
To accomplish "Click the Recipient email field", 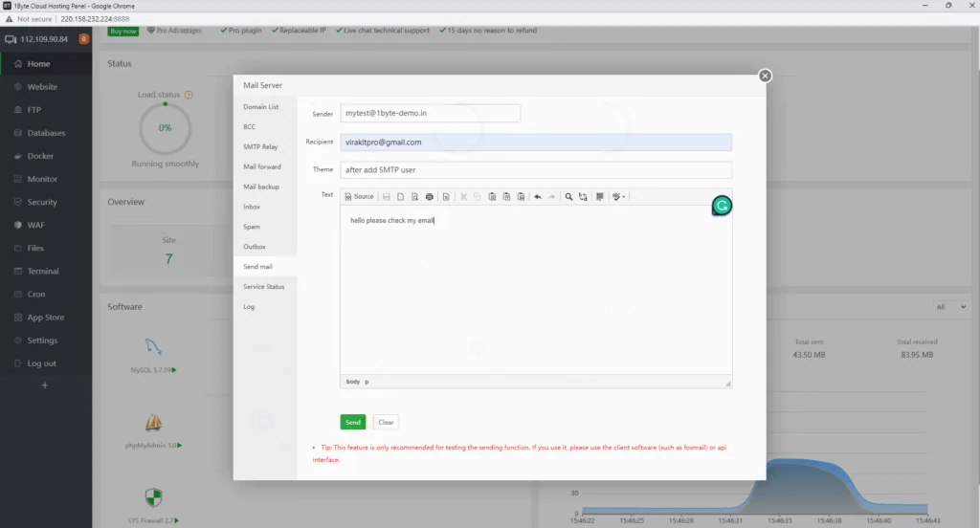I will tap(536, 143).
